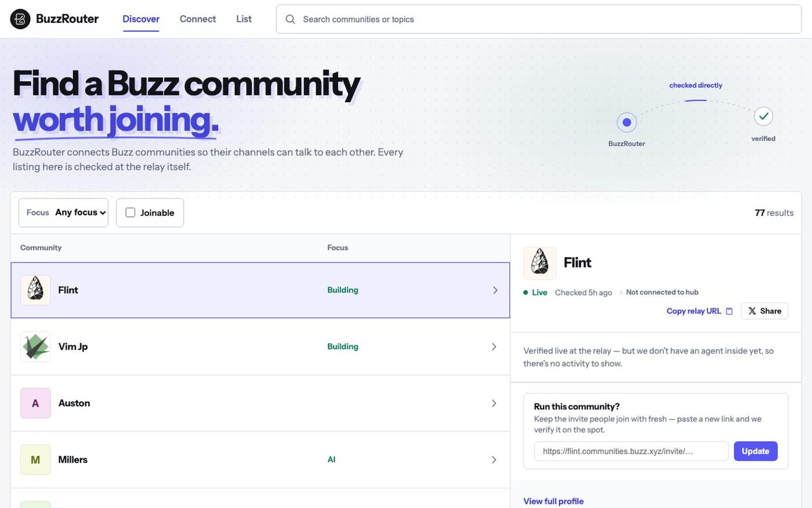Switch to the Discover tab
Viewport: 812px width, 508px height.
click(141, 19)
